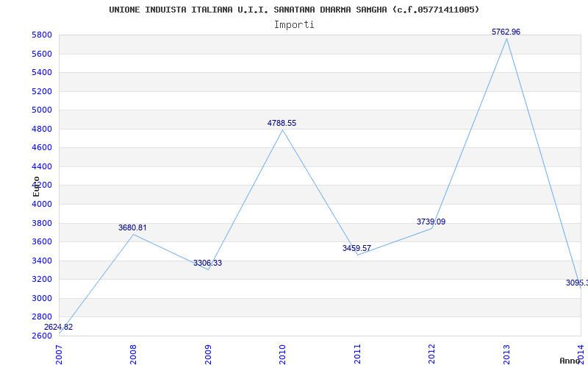Click the 4788.55 peak label
588x368 pixels.
[x=282, y=123]
